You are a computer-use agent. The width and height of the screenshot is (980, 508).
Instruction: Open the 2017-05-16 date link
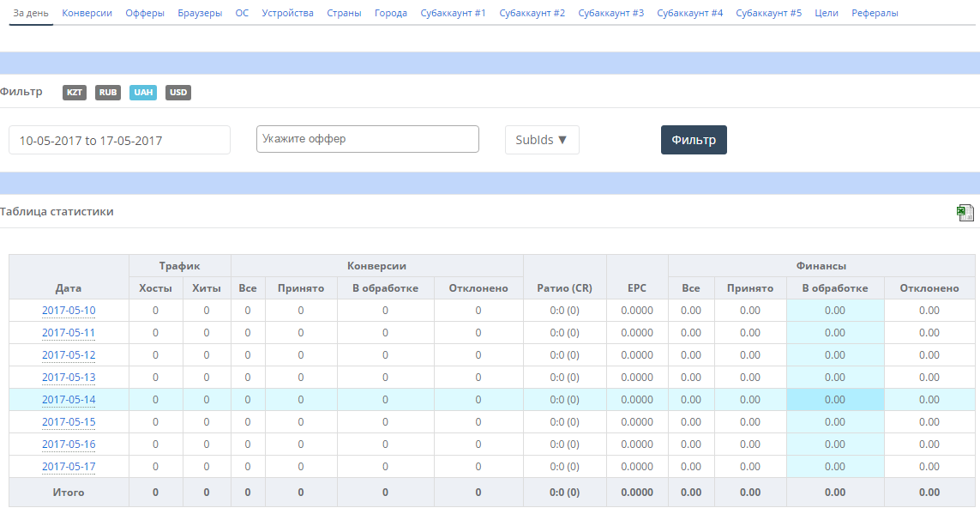point(69,444)
